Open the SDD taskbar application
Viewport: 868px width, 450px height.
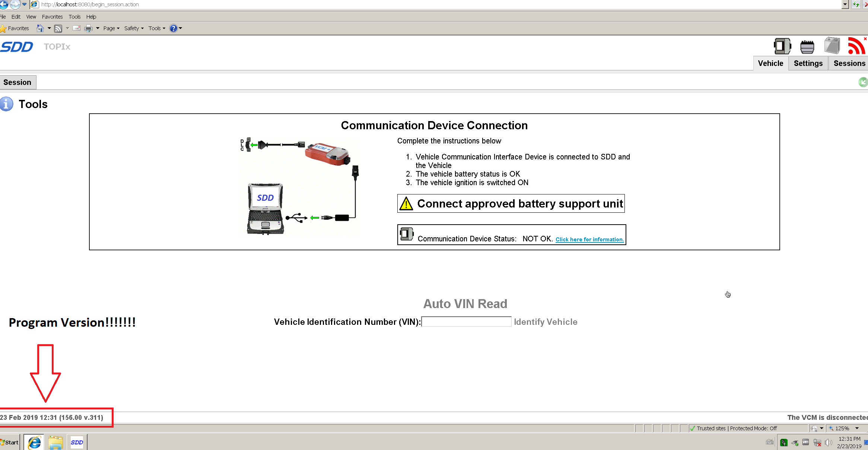pyautogui.click(x=77, y=442)
